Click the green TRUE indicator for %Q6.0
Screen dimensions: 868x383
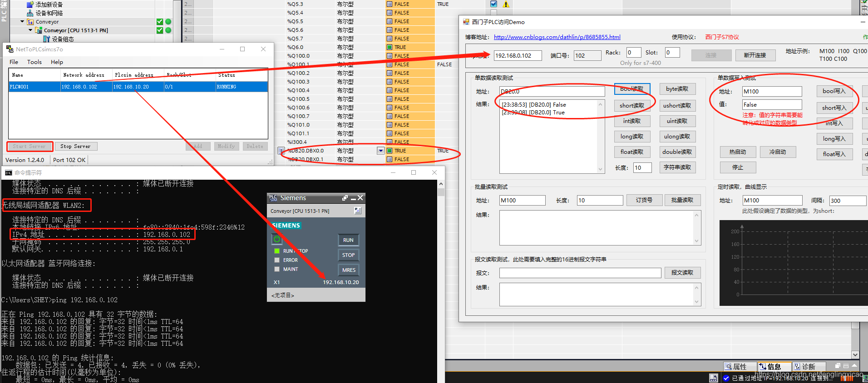click(390, 47)
